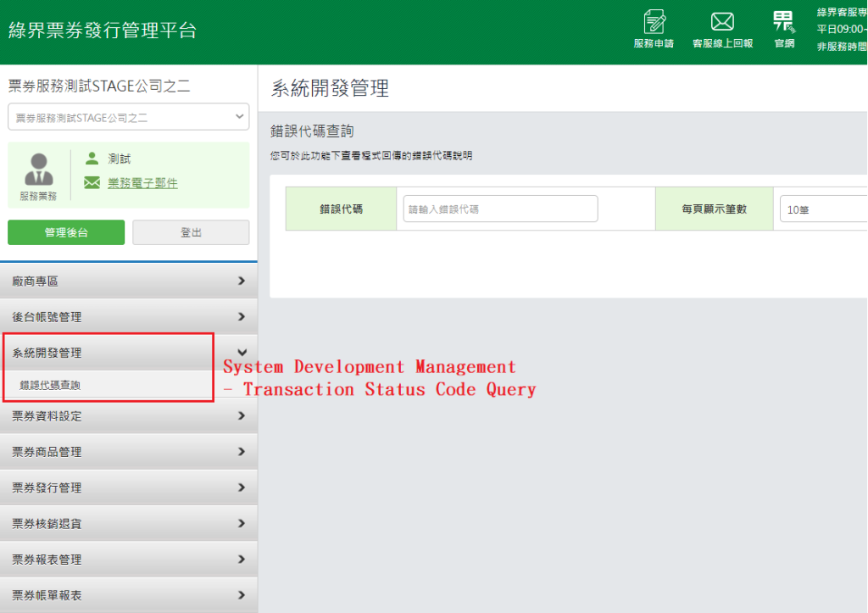
Task: Click the 登出 logout button
Action: pyautogui.click(x=191, y=231)
